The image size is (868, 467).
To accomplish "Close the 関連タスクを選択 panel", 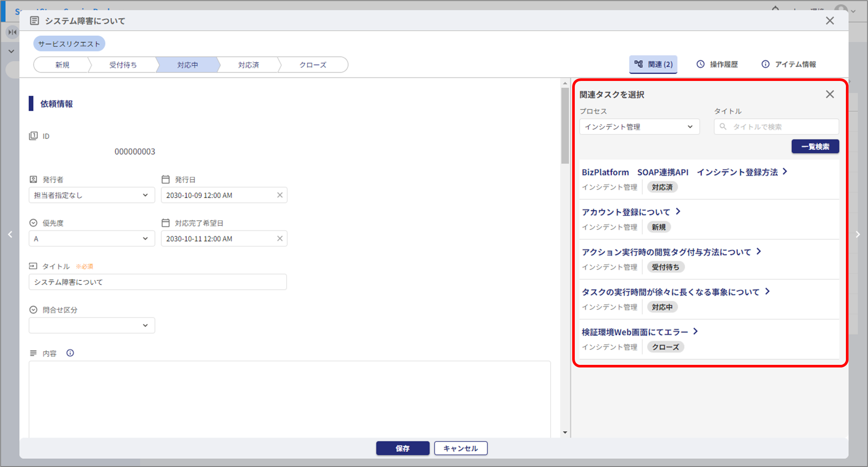I will (829, 94).
